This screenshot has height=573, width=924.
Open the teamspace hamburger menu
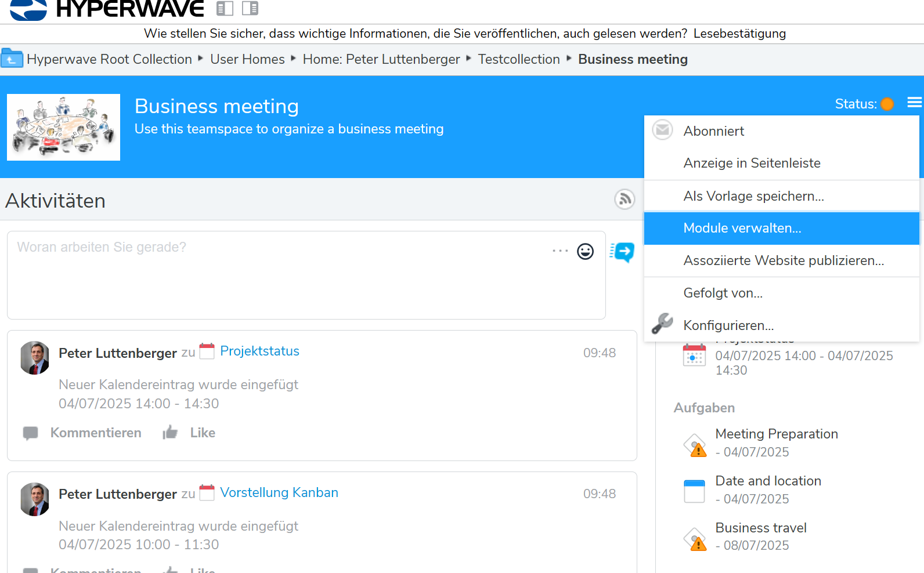pyautogui.click(x=915, y=103)
